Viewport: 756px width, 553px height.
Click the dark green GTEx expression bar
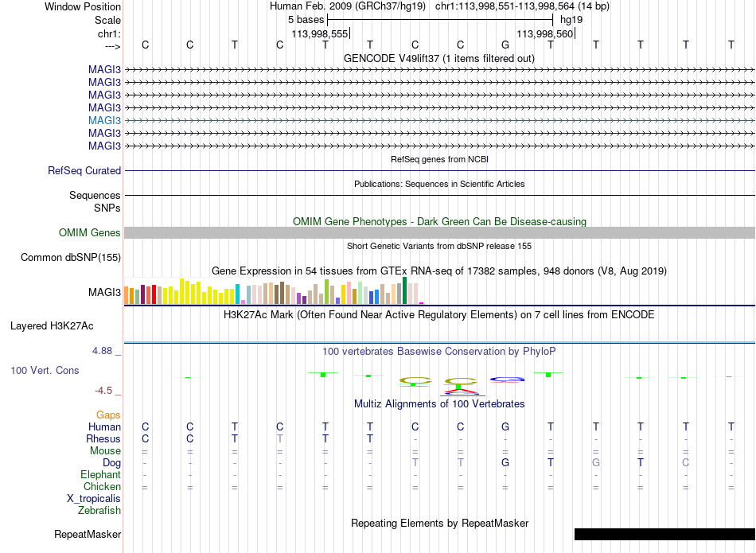(x=404, y=290)
